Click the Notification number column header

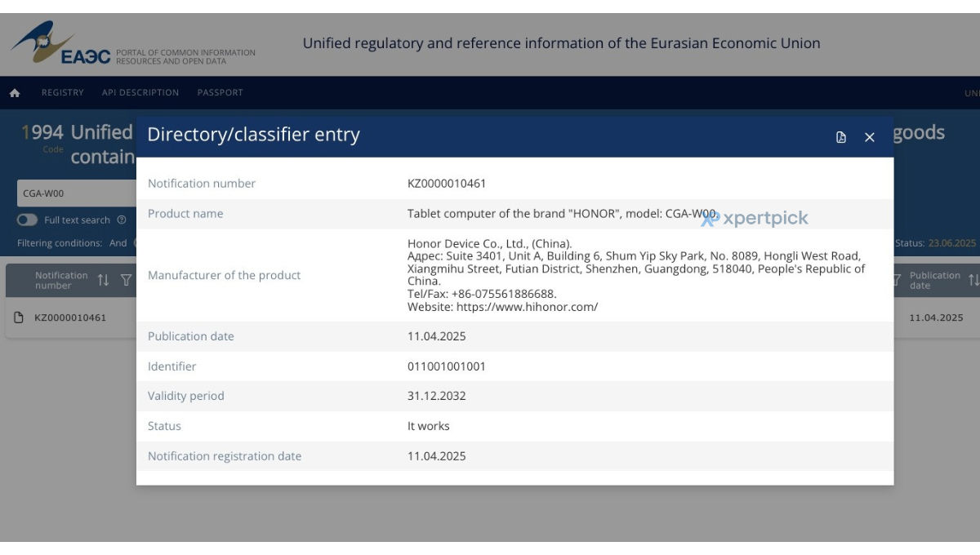click(x=61, y=280)
